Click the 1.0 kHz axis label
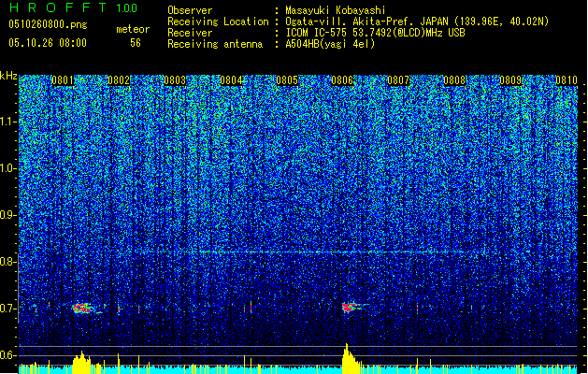The image size is (588, 374). pyautogui.click(x=8, y=168)
